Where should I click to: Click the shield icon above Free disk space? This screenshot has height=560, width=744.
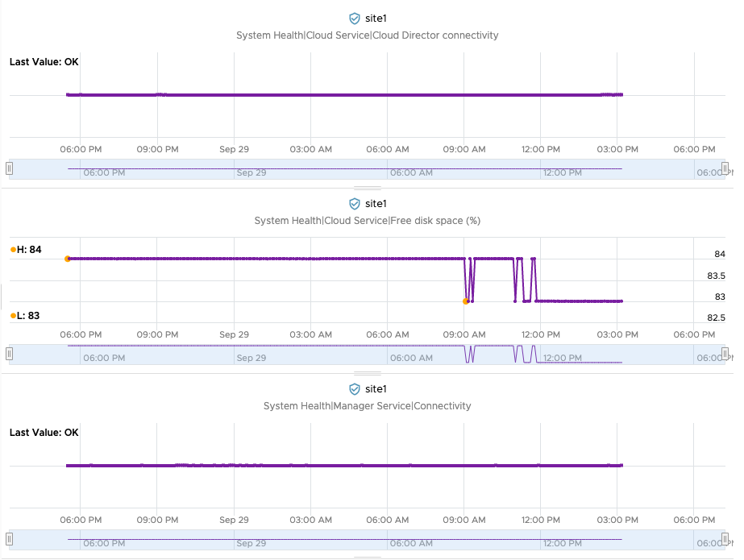[x=354, y=204]
